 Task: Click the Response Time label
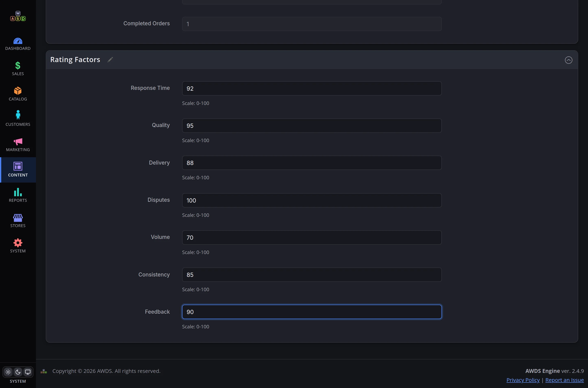(150, 88)
